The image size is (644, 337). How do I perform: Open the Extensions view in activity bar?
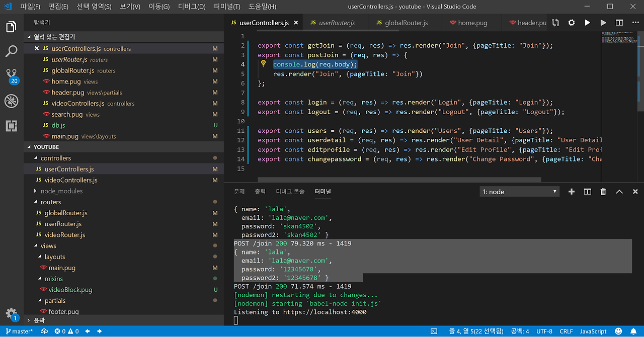(11, 126)
